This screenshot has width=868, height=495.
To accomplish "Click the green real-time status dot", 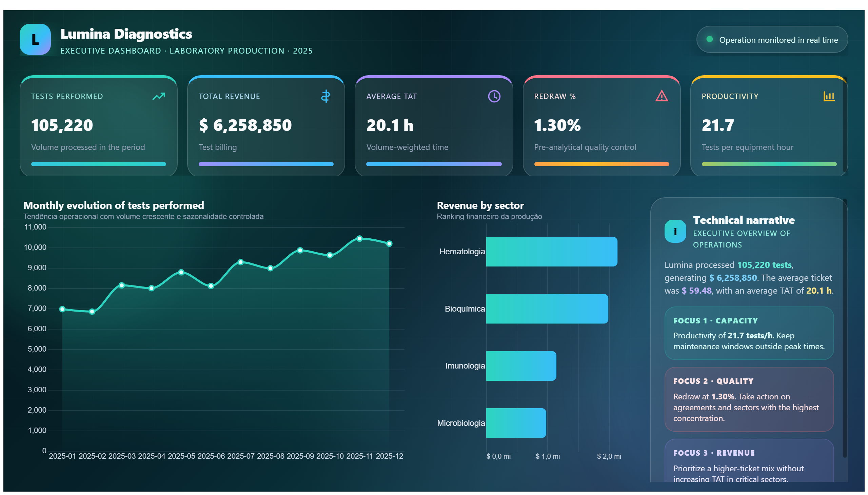I will [709, 39].
